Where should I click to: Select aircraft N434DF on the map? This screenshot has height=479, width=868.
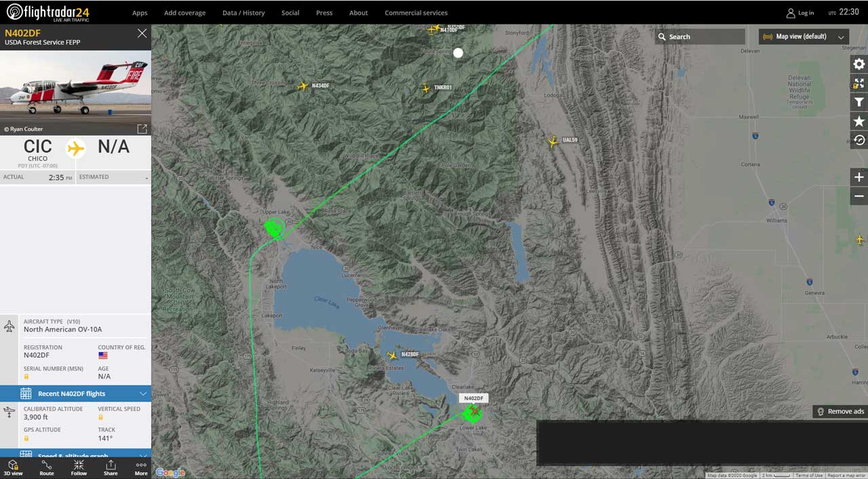(x=303, y=86)
